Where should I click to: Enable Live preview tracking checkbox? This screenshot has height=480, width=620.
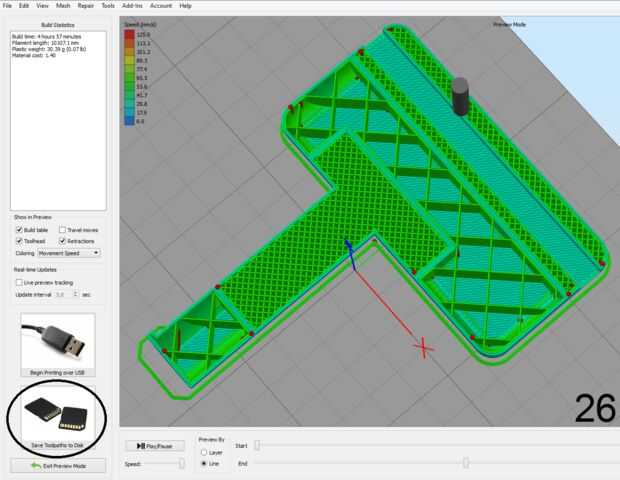point(19,282)
